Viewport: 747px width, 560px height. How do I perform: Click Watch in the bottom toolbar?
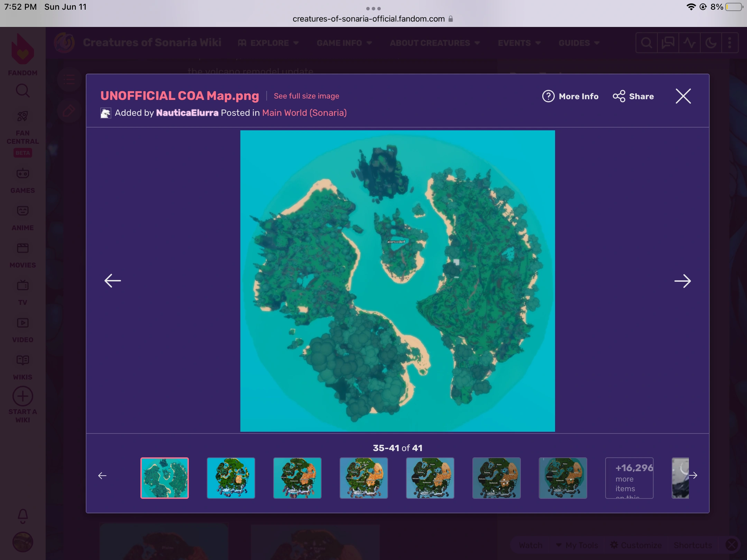point(531,545)
